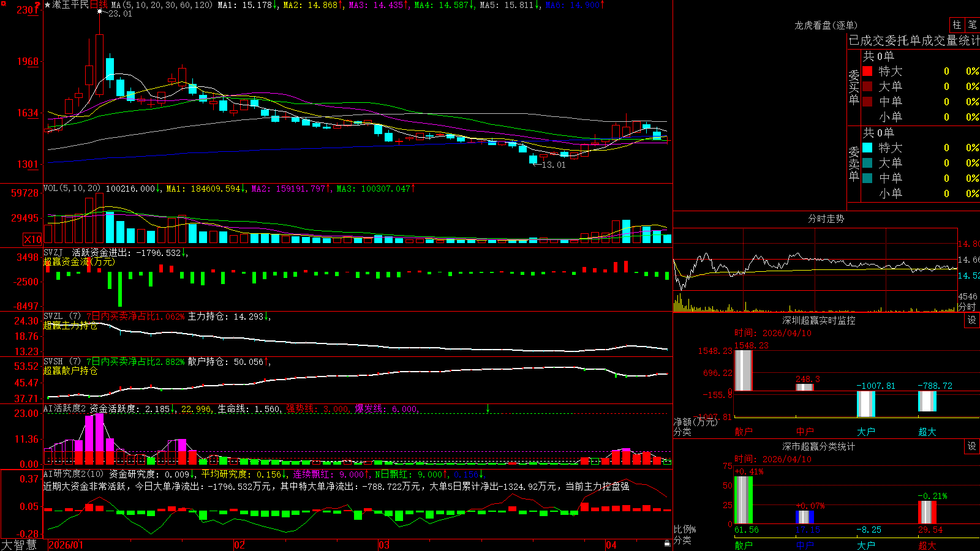
Task: Click the 日线 period label
Action: tap(99, 5)
